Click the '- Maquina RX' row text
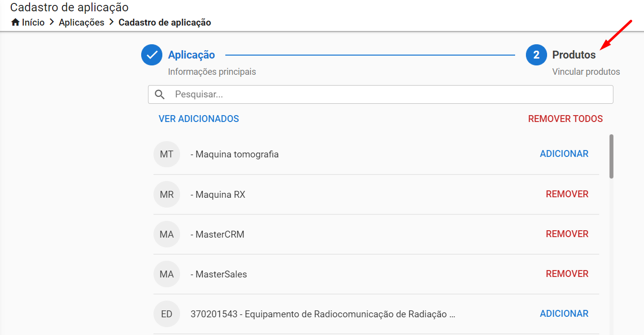Image resolution: width=644 pixels, height=335 pixels. pos(218,195)
